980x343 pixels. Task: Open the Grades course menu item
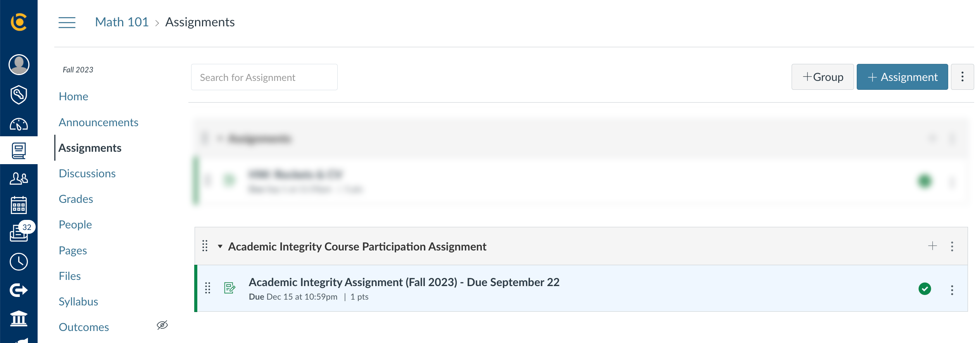pos(76,199)
